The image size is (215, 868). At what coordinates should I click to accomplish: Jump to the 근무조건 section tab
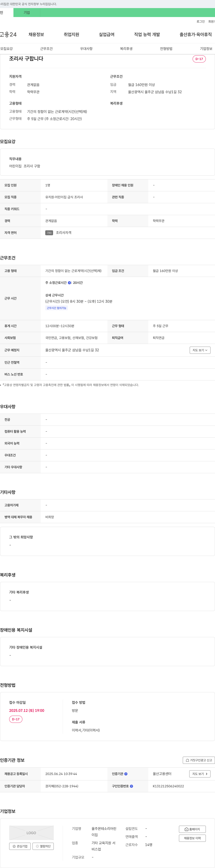(47, 49)
